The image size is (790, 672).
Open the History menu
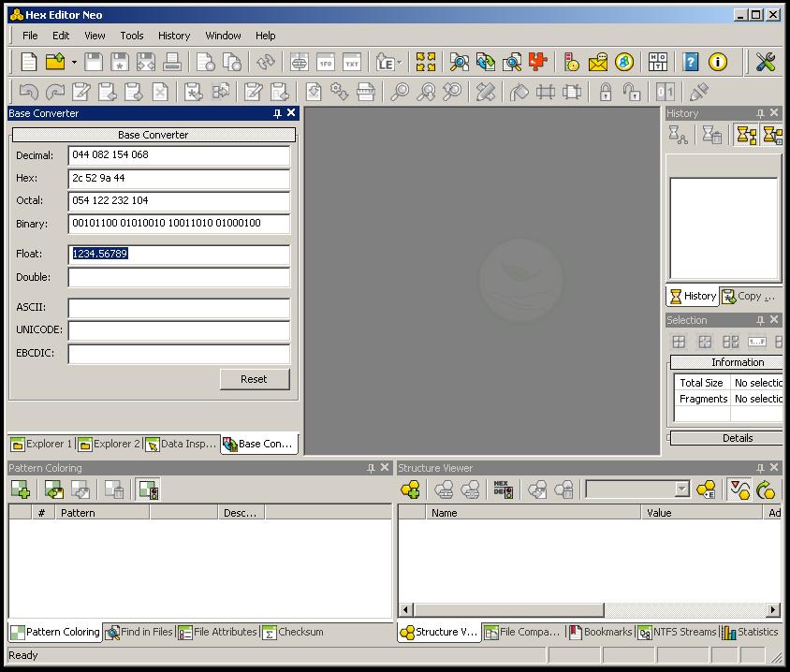(x=174, y=36)
